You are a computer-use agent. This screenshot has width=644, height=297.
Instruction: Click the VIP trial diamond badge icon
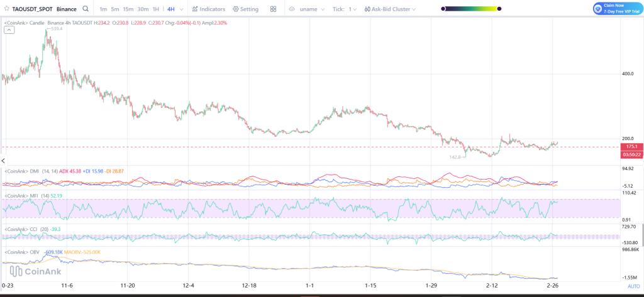598,8
